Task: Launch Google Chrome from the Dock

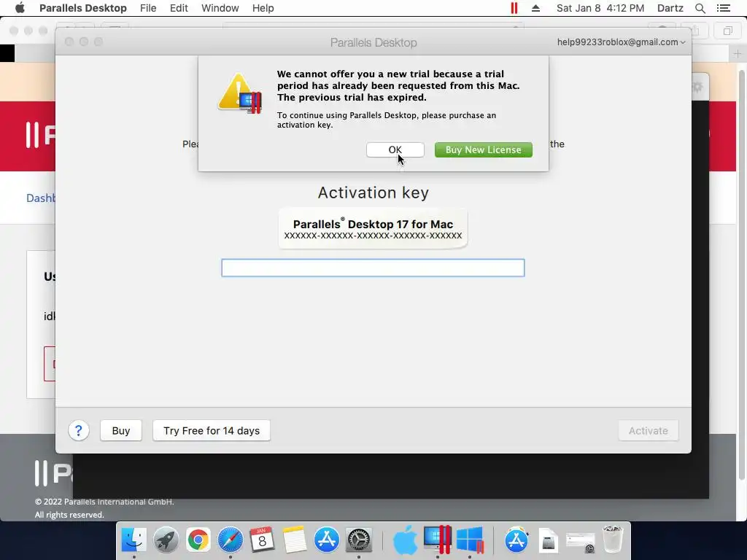Action: (x=198, y=540)
